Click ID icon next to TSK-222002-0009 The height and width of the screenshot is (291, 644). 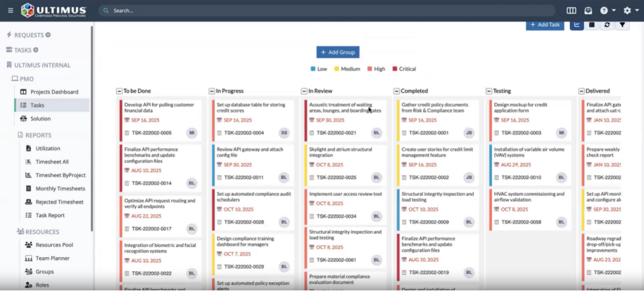click(404, 222)
